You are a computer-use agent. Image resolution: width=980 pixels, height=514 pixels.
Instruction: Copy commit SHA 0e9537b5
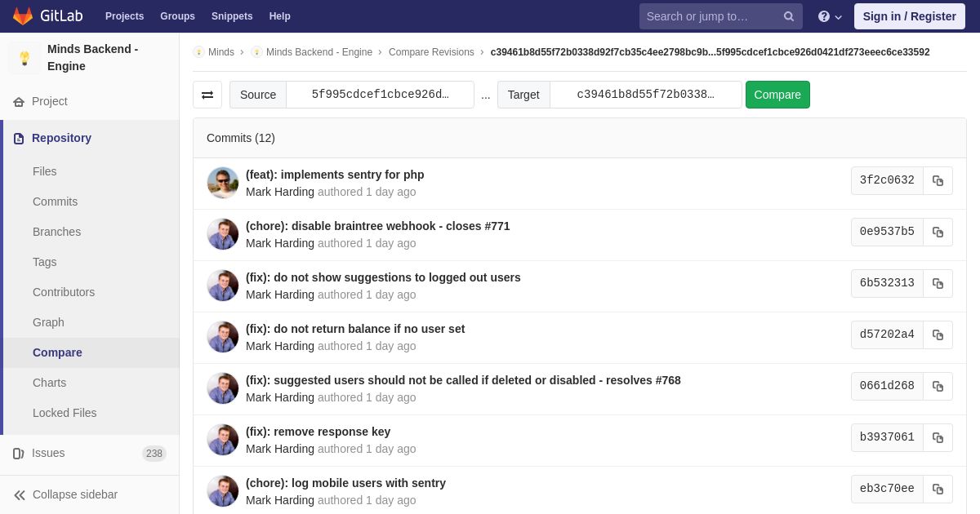938,232
